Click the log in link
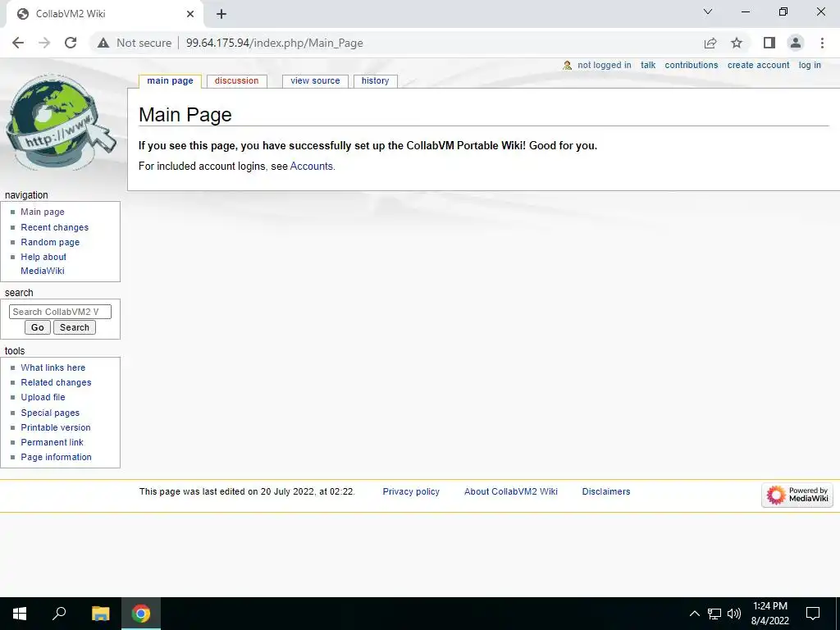The width and height of the screenshot is (840, 630). click(x=810, y=66)
